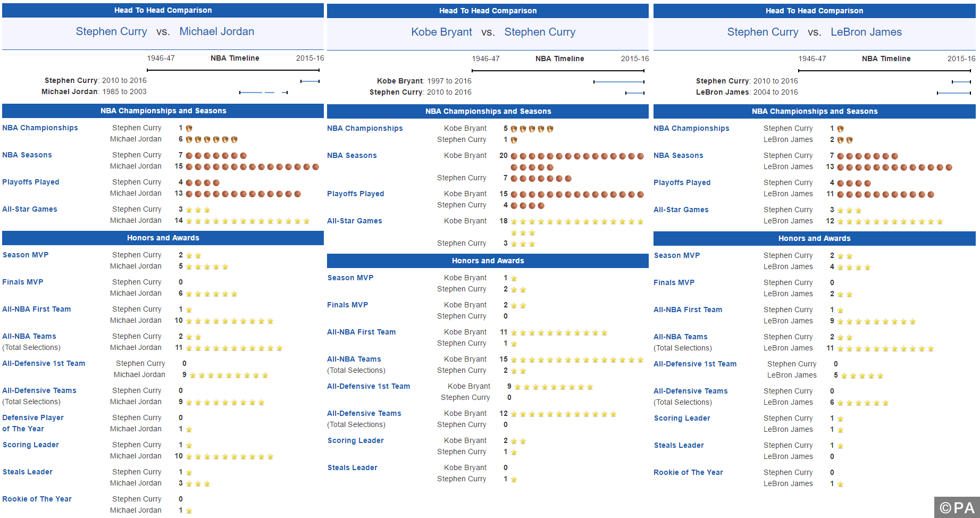980x518 pixels.
Task: Click Season MVP link in Kobe comparison
Action: tap(350, 278)
